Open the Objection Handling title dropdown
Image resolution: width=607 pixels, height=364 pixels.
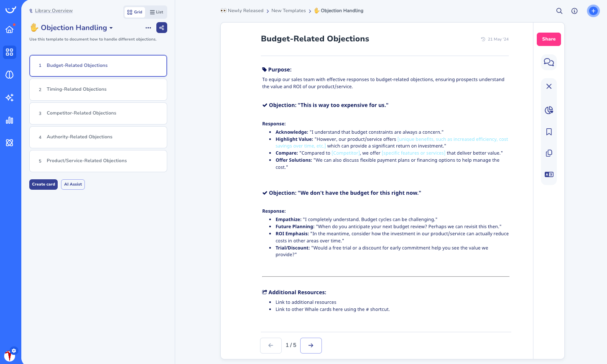(111, 28)
